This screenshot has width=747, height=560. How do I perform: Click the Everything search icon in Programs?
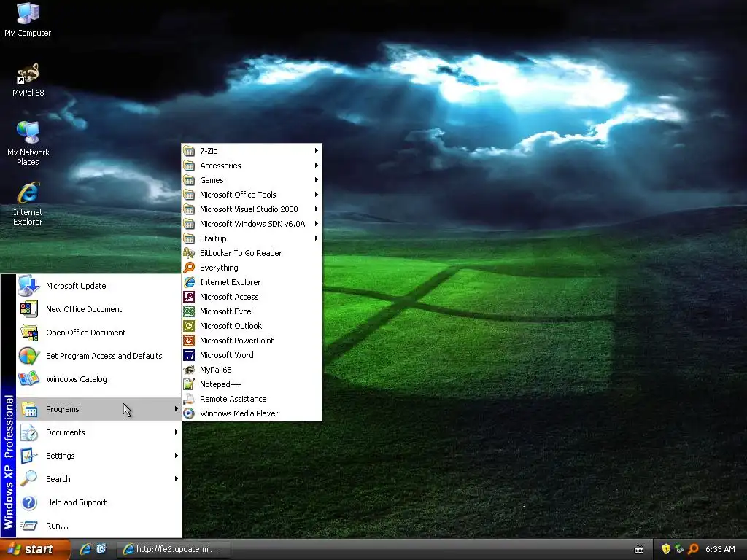tap(189, 268)
